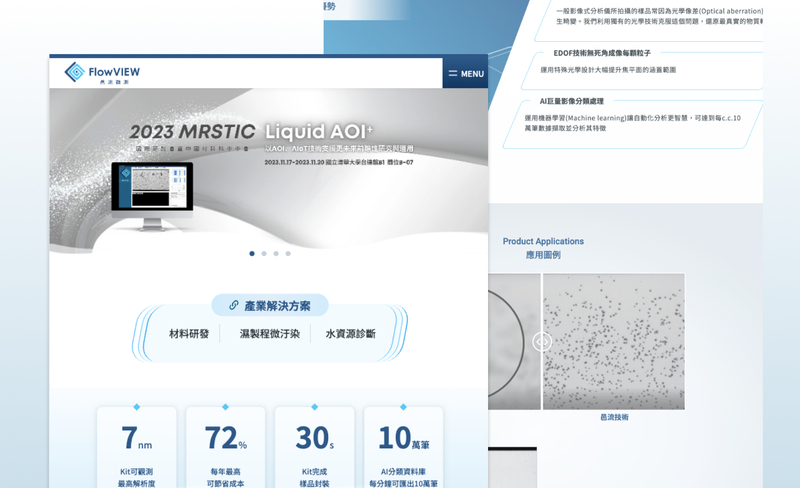This screenshot has width=800, height=488.
Task: Click the diamond marker above 72% card
Action: (x=225, y=407)
